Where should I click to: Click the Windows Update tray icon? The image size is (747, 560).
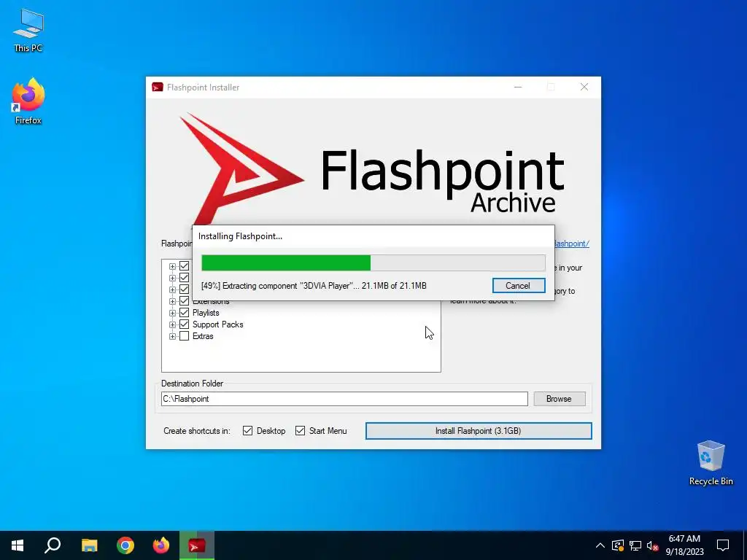(x=618, y=545)
